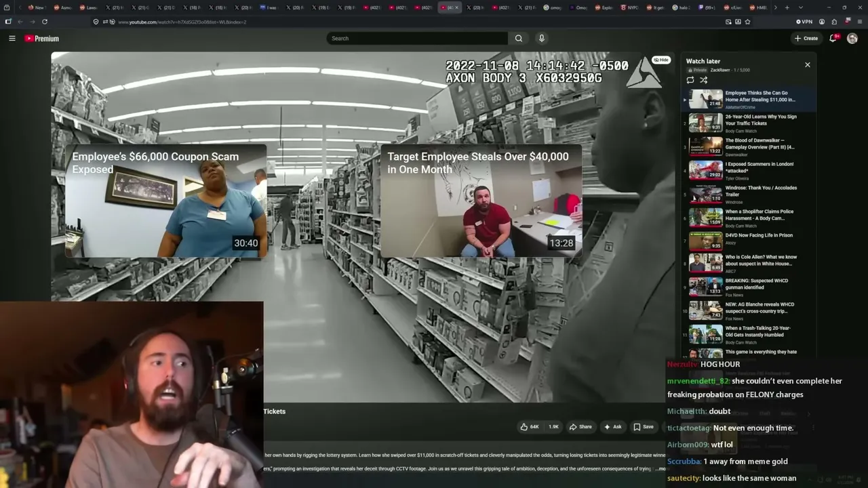The width and height of the screenshot is (868, 488).
Task: Toggle shuffle playlist in Watch later
Action: click(704, 80)
